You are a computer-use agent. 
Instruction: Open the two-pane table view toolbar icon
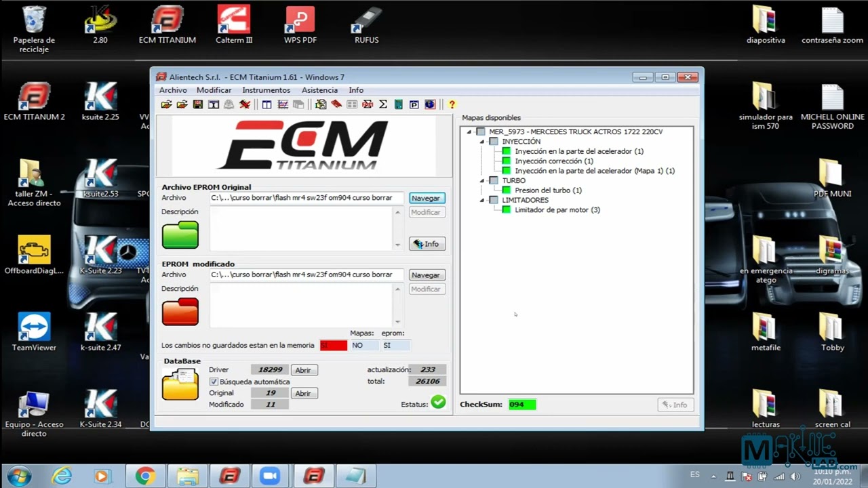267,104
